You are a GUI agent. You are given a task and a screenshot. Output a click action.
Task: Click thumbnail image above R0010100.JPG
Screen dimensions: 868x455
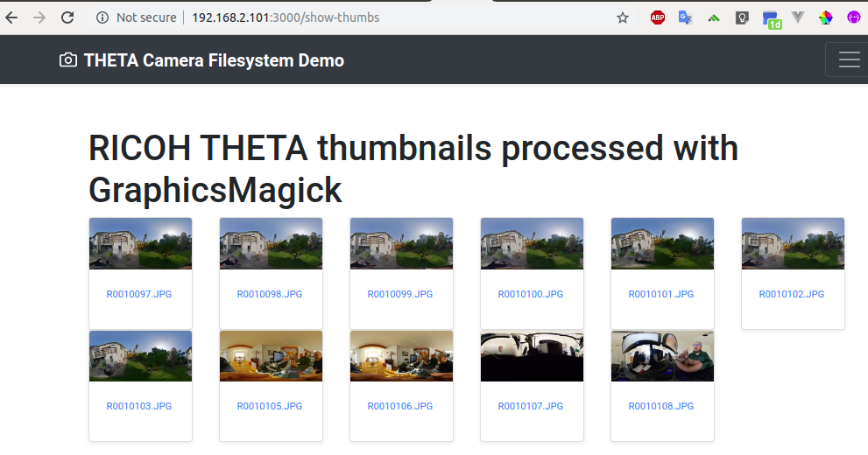pyautogui.click(x=532, y=244)
